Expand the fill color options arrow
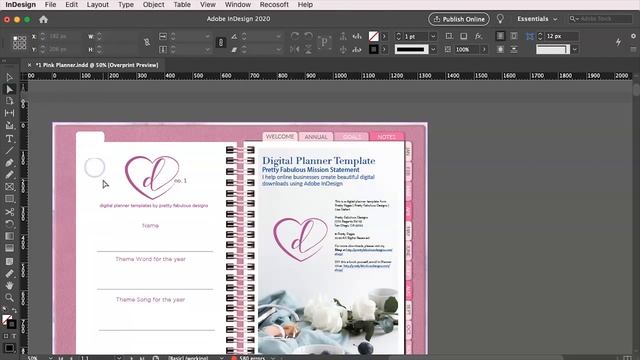This screenshot has height=360, width=640. [384, 36]
